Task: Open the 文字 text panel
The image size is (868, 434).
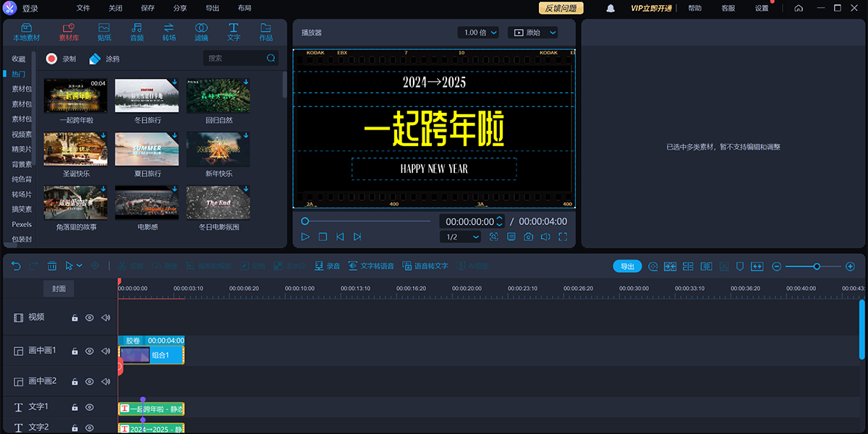Action: (x=233, y=31)
